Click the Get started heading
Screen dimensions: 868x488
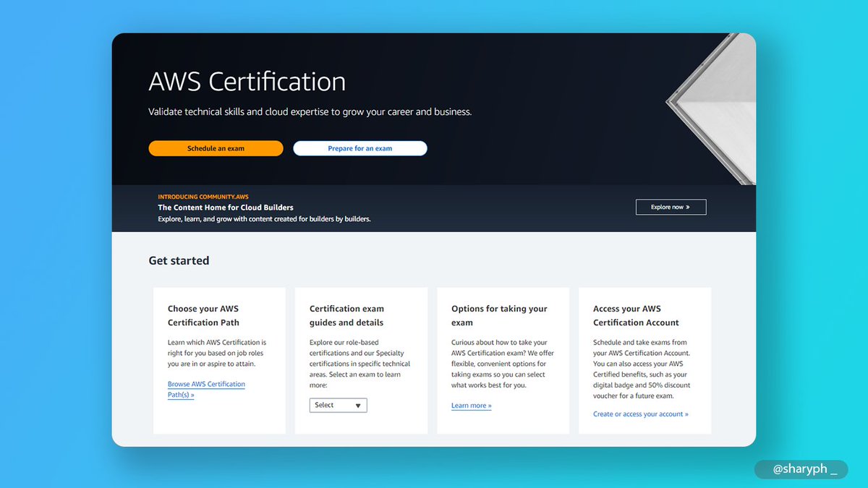tap(179, 261)
